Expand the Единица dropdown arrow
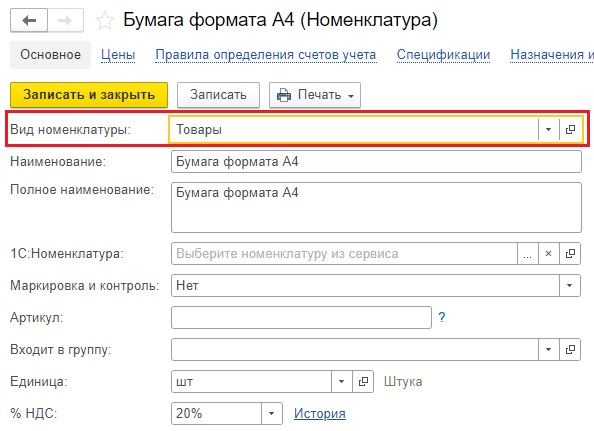Screen dimensions: 594x431 tap(342, 381)
